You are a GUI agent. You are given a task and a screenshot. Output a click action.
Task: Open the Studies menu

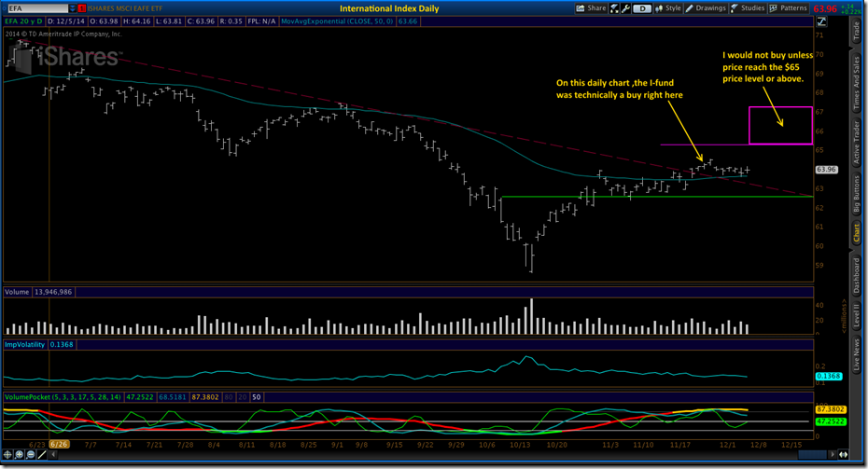(x=748, y=8)
